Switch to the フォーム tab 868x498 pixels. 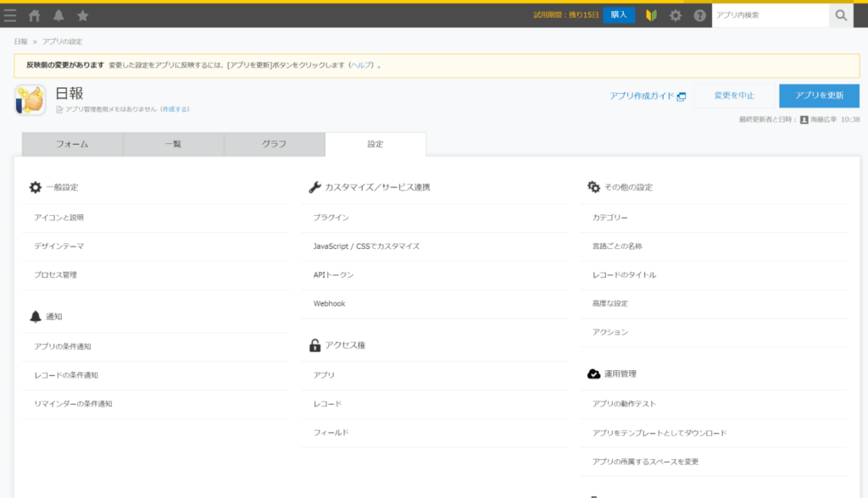point(70,144)
